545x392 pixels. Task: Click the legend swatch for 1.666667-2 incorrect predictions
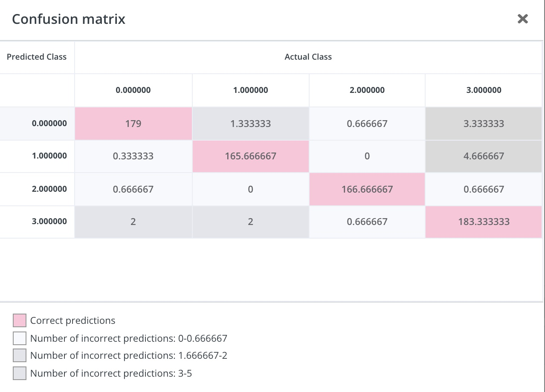[x=19, y=355]
